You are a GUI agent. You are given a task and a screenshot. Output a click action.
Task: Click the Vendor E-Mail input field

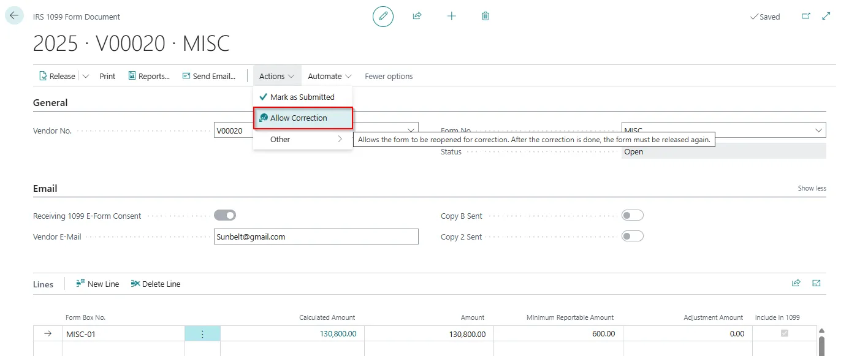pyautogui.click(x=316, y=237)
